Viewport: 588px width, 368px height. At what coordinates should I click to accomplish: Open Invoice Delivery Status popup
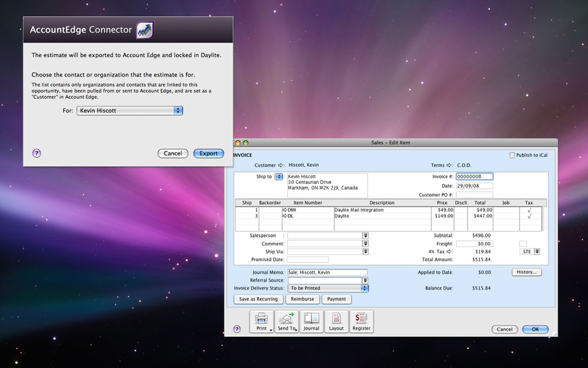(x=328, y=288)
